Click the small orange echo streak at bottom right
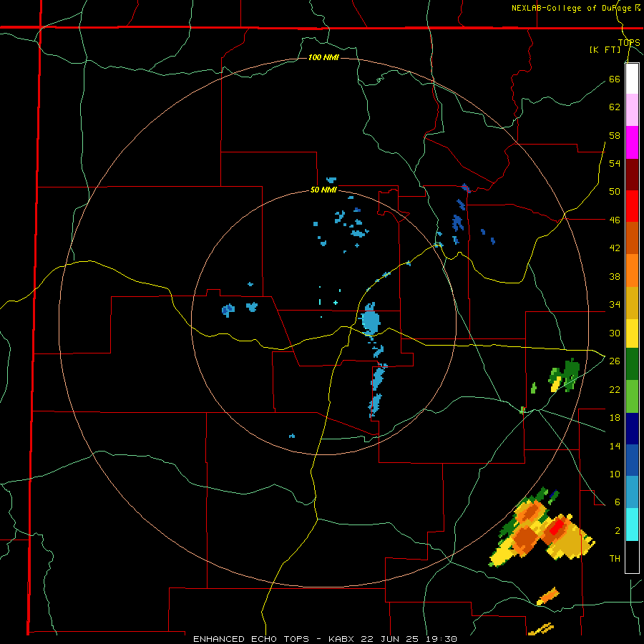The height and width of the screenshot is (644, 644). click(548, 596)
